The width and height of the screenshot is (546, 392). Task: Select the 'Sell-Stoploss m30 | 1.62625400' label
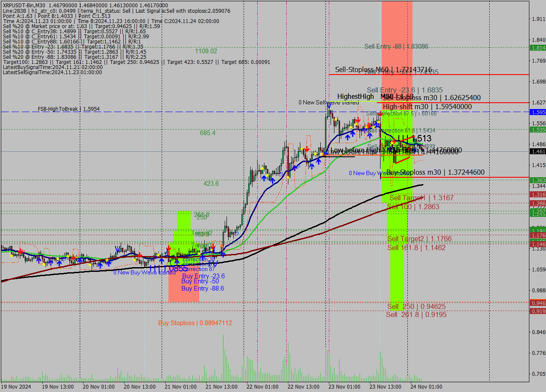(x=432, y=98)
